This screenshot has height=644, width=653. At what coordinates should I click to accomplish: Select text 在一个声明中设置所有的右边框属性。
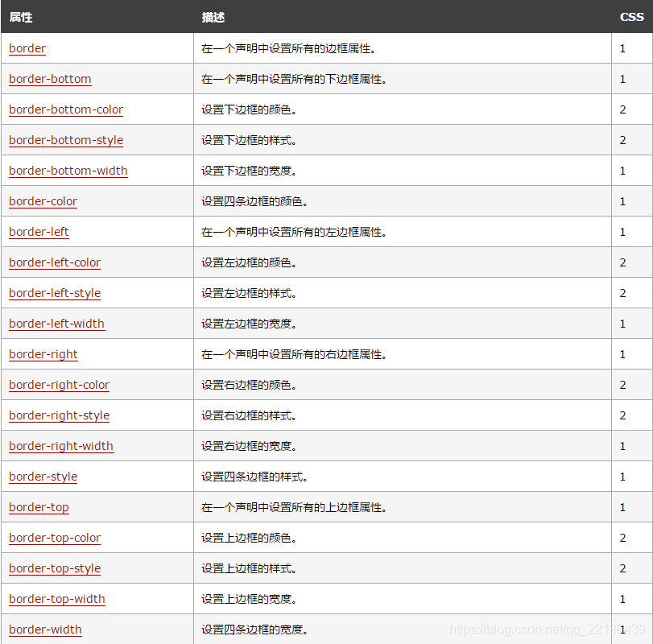[295, 355]
